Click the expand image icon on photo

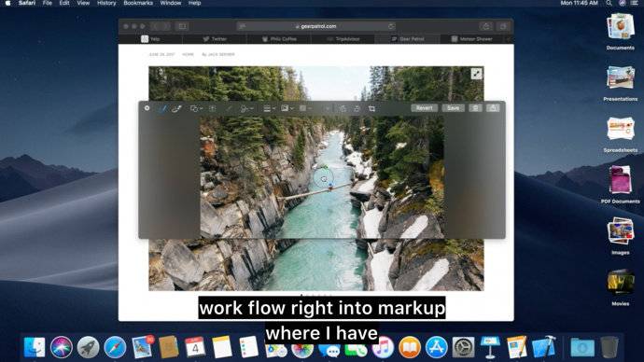476,74
